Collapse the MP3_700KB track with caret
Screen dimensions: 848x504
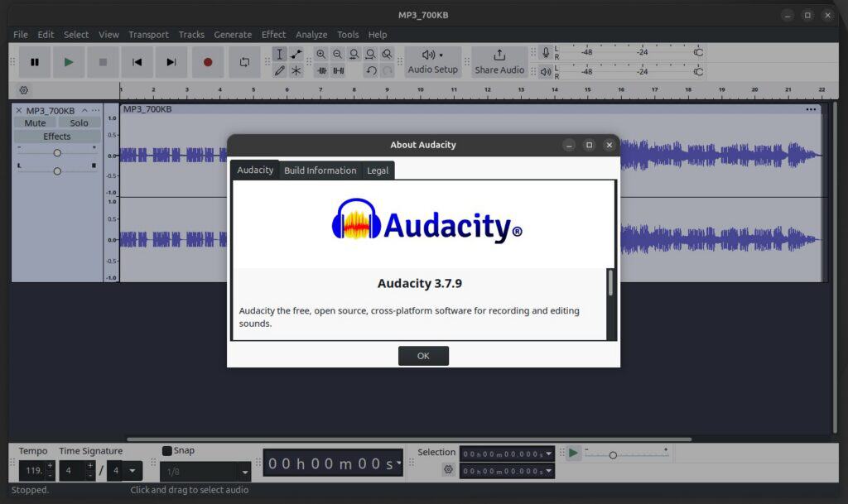(x=84, y=110)
